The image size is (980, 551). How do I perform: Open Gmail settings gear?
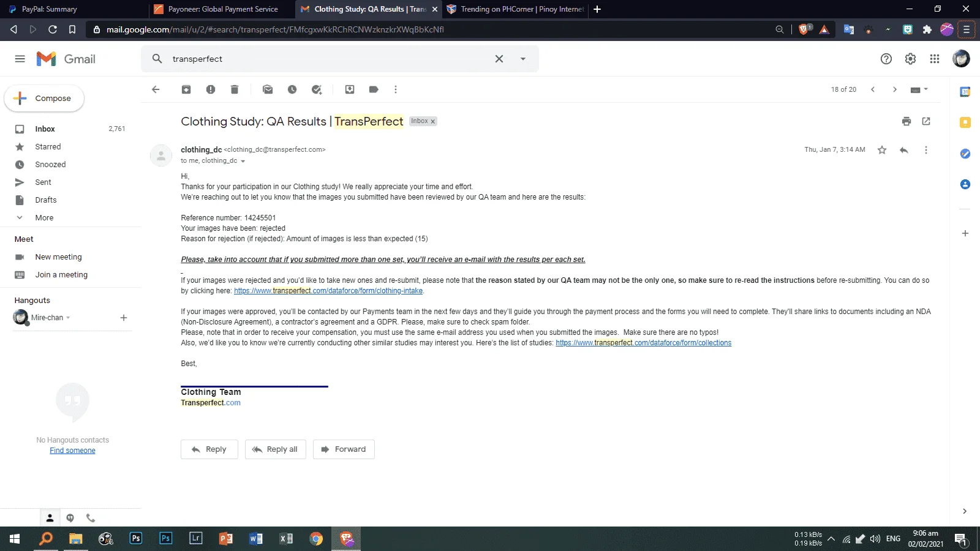[x=911, y=59]
